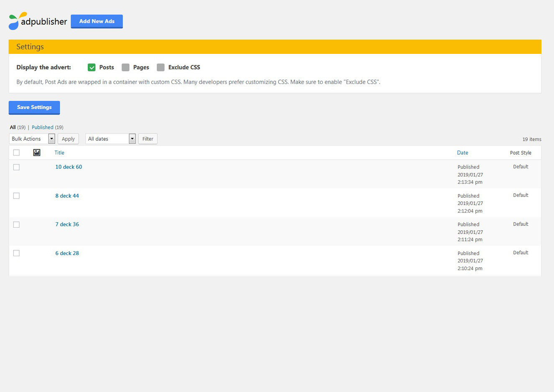Viewport: 554px width, 392px height.
Task: Click the 2:12:04 pm publish time
Action: click(470, 211)
